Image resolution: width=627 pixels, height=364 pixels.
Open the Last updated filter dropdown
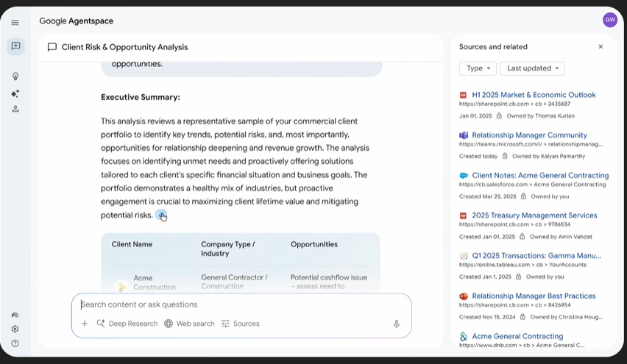tap(532, 68)
